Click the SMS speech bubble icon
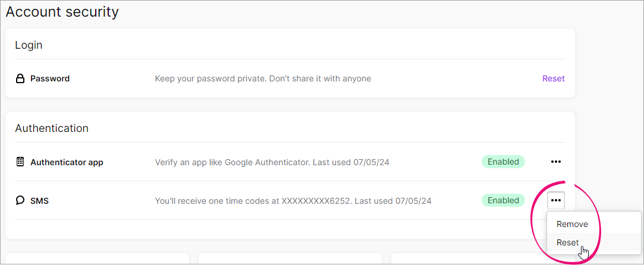644x265 pixels. coord(20,201)
